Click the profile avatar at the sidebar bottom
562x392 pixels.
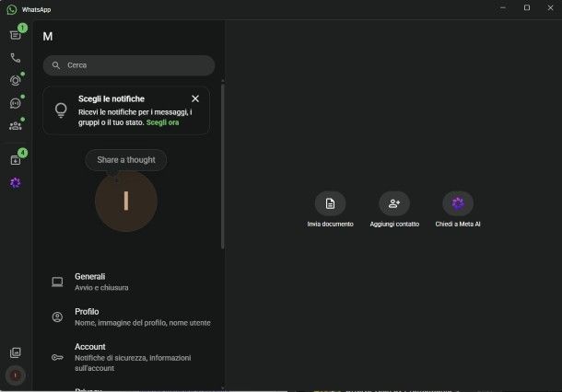(16, 375)
